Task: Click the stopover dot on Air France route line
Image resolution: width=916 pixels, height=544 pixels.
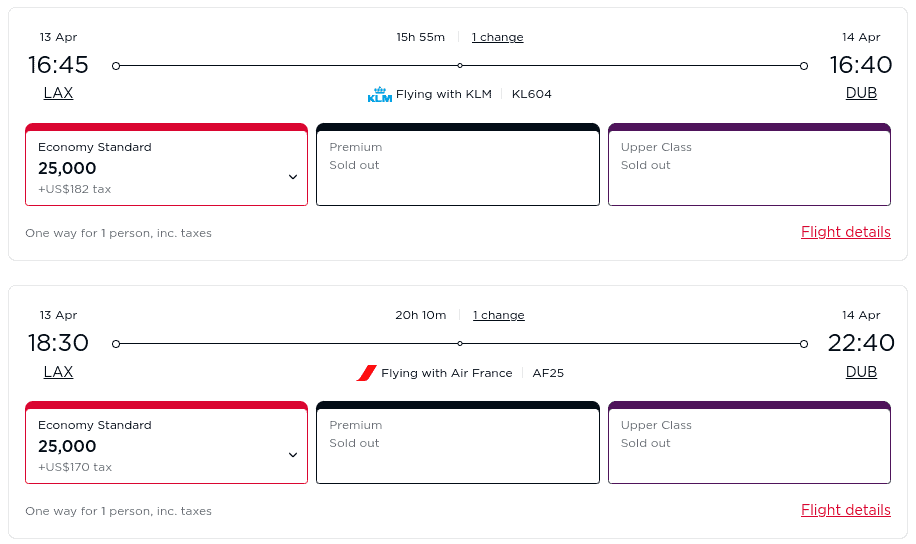Action: pyautogui.click(x=460, y=344)
